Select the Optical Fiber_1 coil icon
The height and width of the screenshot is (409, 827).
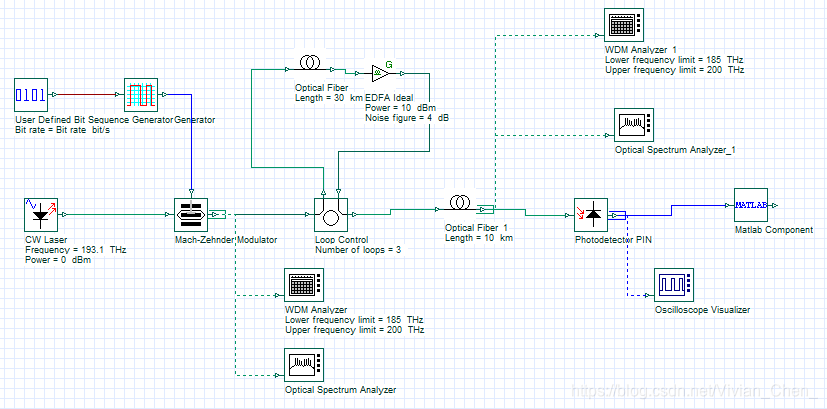point(460,202)
